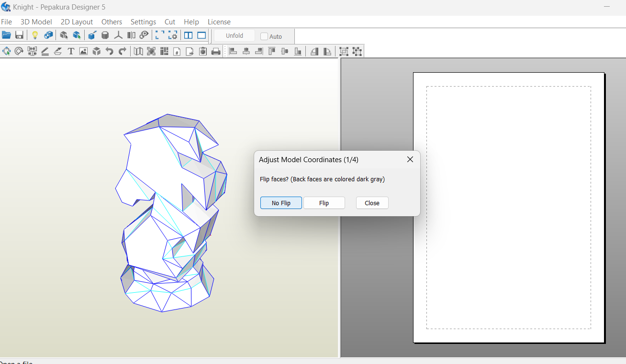The width and height of the screenshot is (626, 364).
Task: Click the Unfold button
Action: tap(235, 36)
